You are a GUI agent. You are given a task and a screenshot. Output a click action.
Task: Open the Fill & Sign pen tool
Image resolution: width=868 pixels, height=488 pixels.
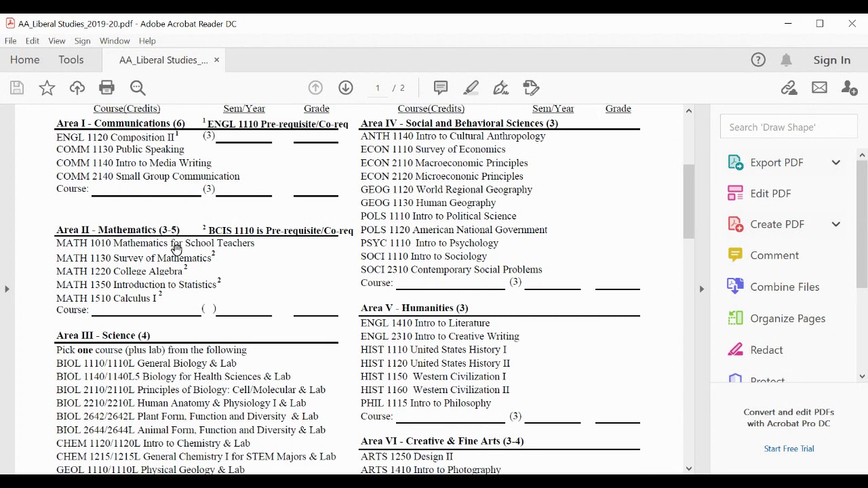[501, 88]
